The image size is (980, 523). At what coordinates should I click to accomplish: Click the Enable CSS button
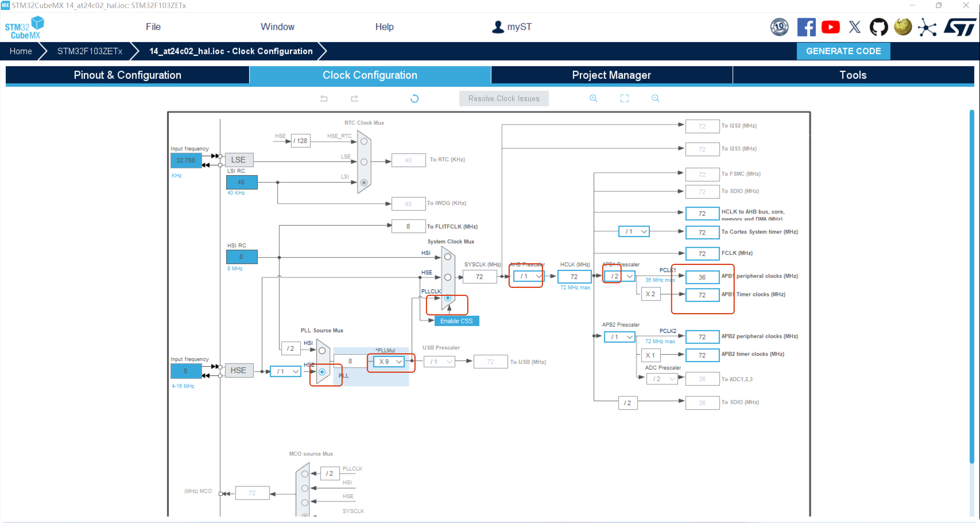[x=457, y=321]
